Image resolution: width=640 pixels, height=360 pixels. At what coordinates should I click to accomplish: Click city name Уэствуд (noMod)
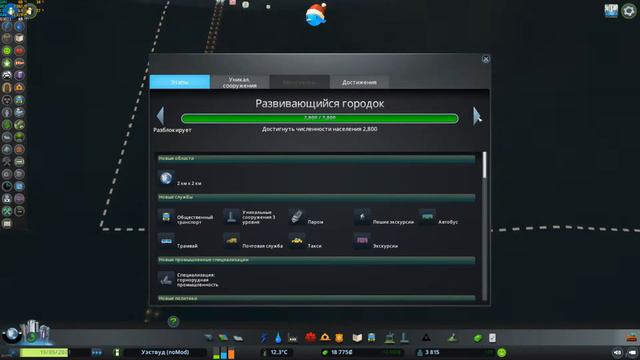pos(165,352)
